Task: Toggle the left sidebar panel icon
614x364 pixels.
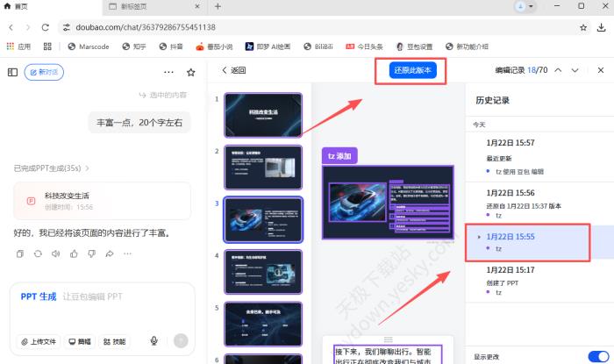Action: point(12,72)
